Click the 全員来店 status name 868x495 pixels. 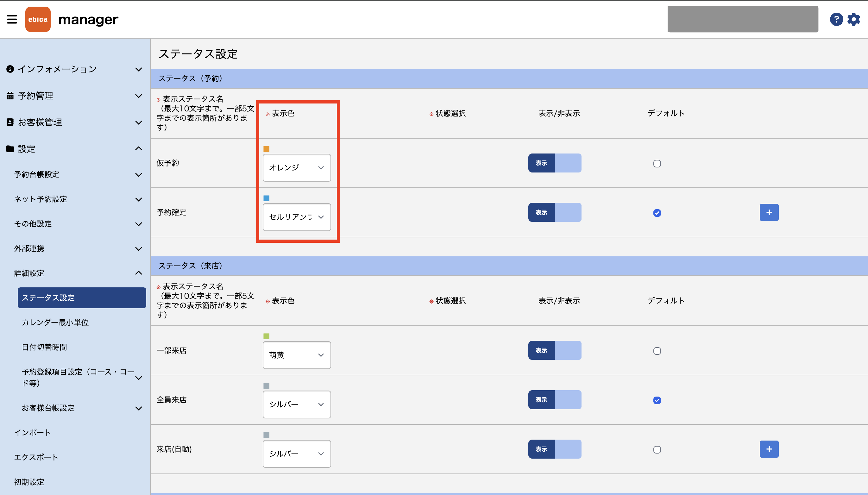(171, 400)
